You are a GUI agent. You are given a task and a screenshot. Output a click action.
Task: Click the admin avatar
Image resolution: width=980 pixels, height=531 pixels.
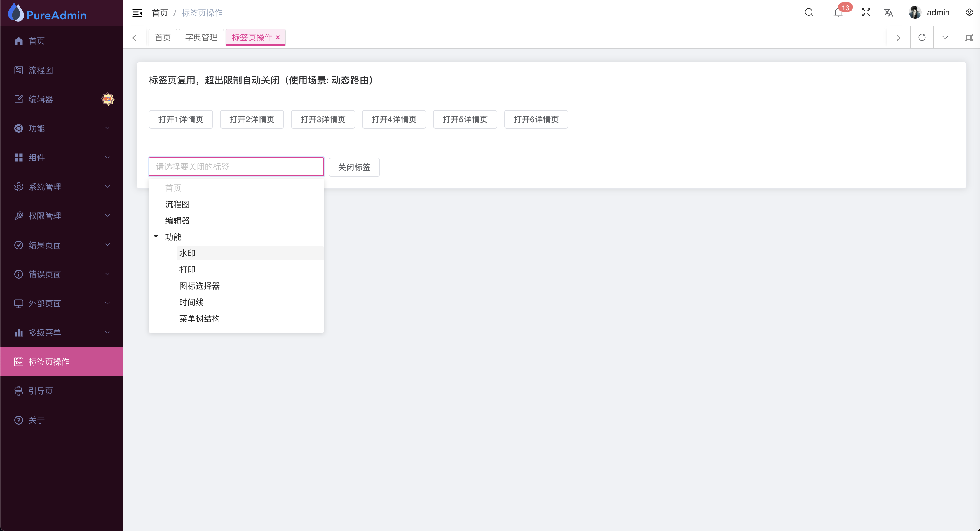(x=915, y=12)
